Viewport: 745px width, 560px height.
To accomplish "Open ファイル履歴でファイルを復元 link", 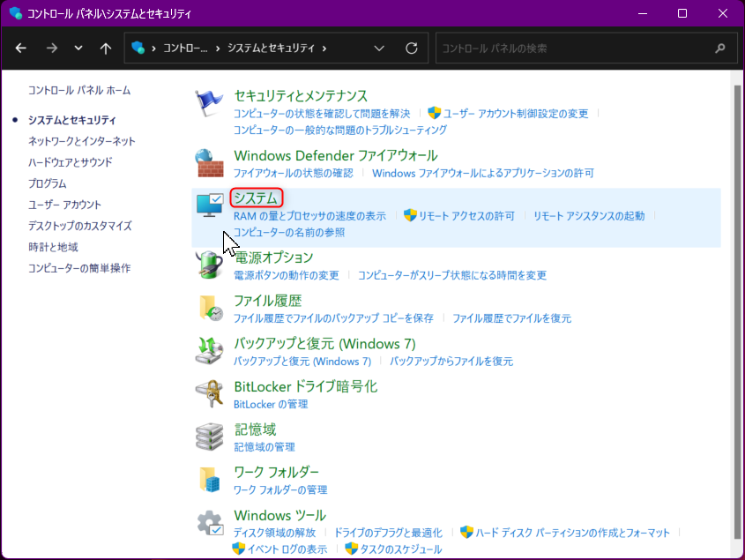I will (511, 318).
